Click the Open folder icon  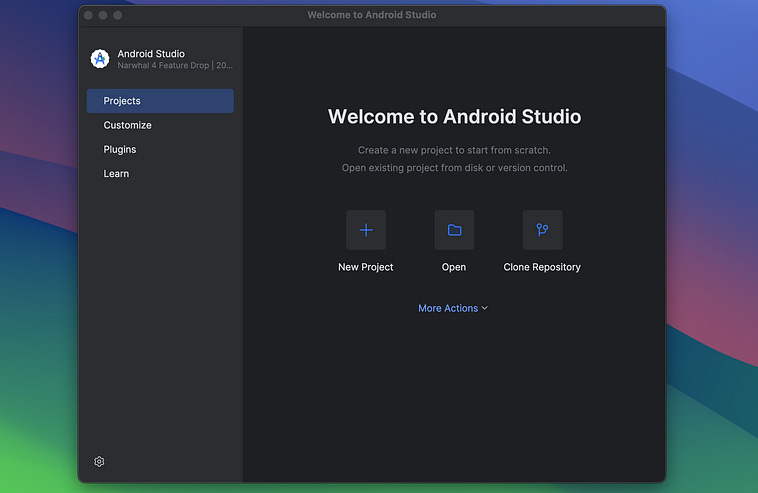tap(454, 230)
